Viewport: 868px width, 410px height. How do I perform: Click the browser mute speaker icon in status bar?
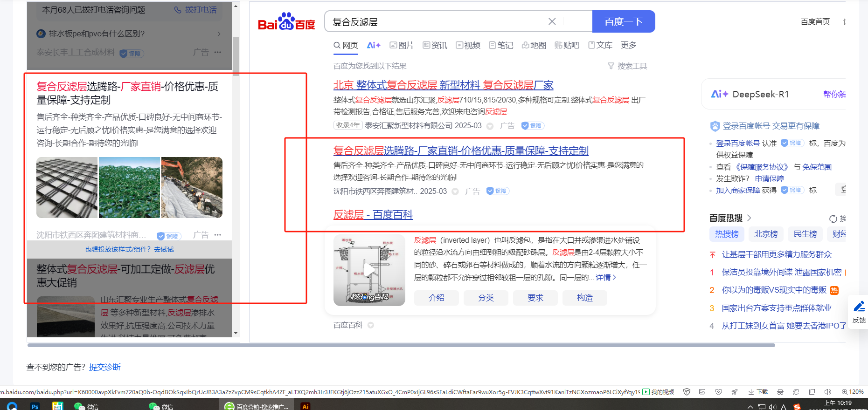click(x=828, y=392)
